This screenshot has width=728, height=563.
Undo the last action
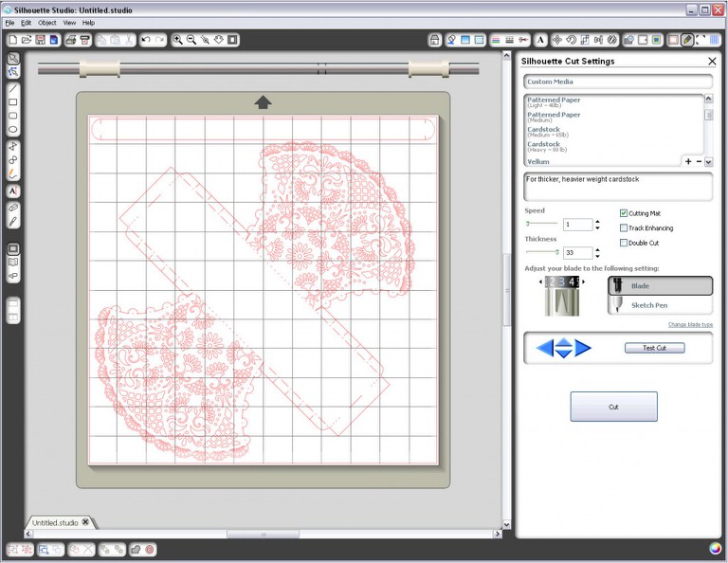tap(146, 40)
